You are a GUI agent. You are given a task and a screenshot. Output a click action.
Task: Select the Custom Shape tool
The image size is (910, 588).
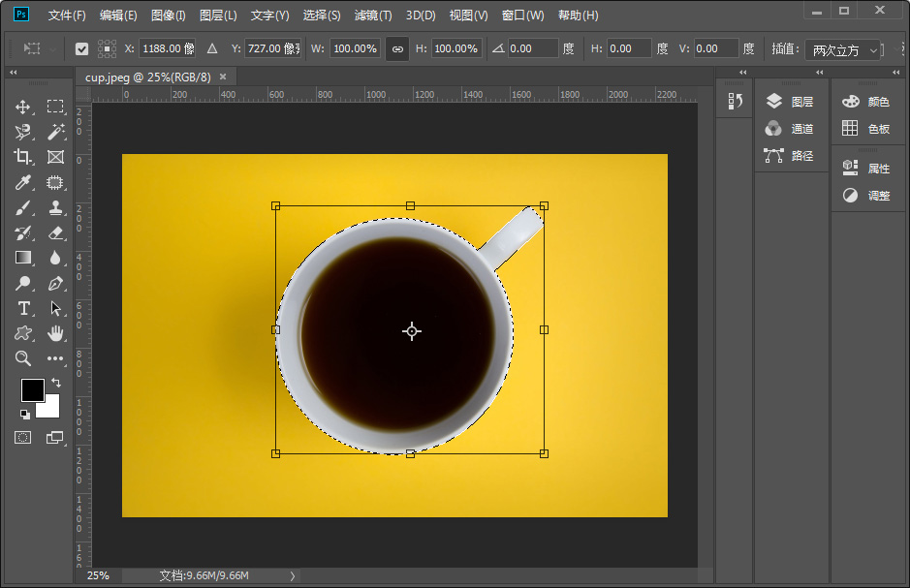(22, 333)
